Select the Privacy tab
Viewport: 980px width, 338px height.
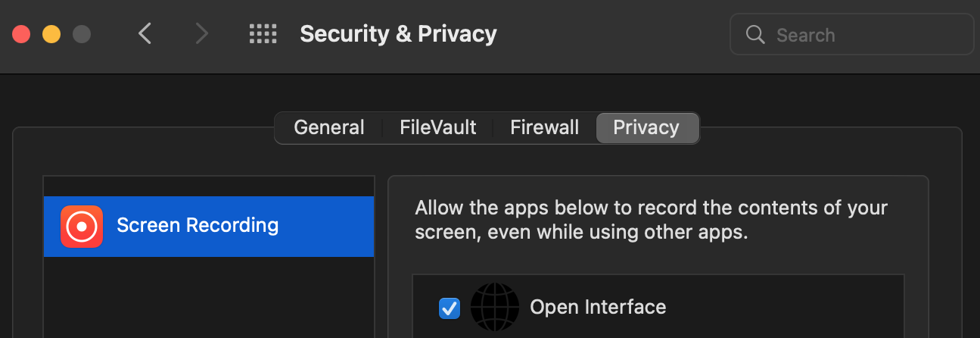tap(646, 127)
